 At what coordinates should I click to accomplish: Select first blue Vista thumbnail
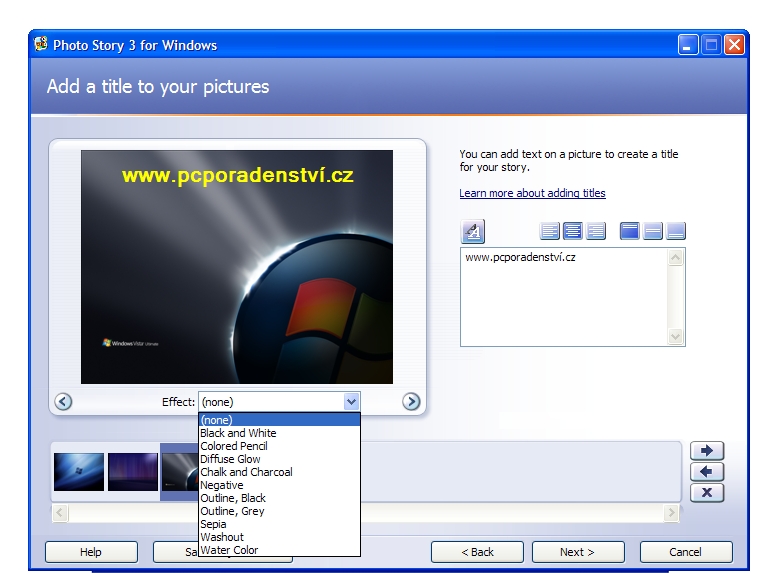click(79, 472)
